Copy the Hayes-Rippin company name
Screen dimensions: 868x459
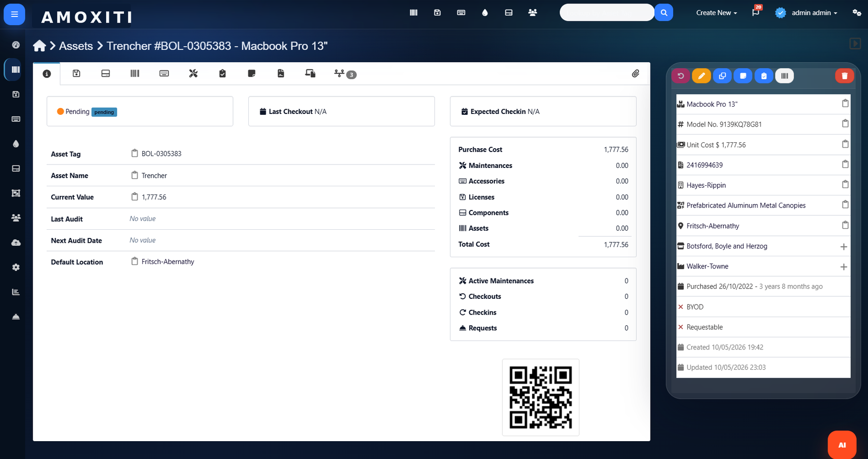coord(845,185)
